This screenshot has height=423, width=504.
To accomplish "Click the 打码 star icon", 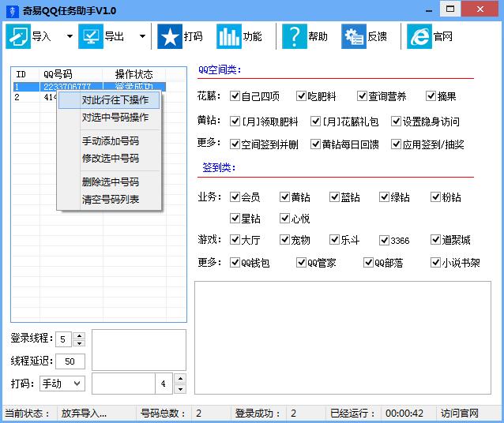I will 169,37.
